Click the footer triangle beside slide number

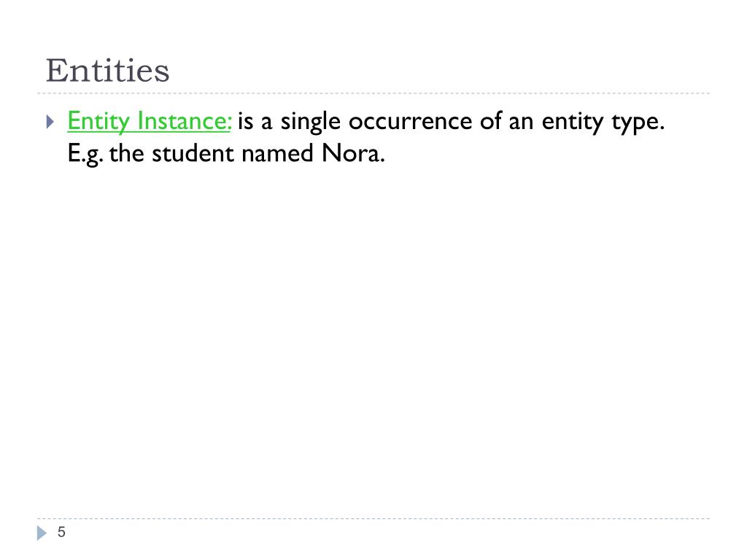pos(42,533)
